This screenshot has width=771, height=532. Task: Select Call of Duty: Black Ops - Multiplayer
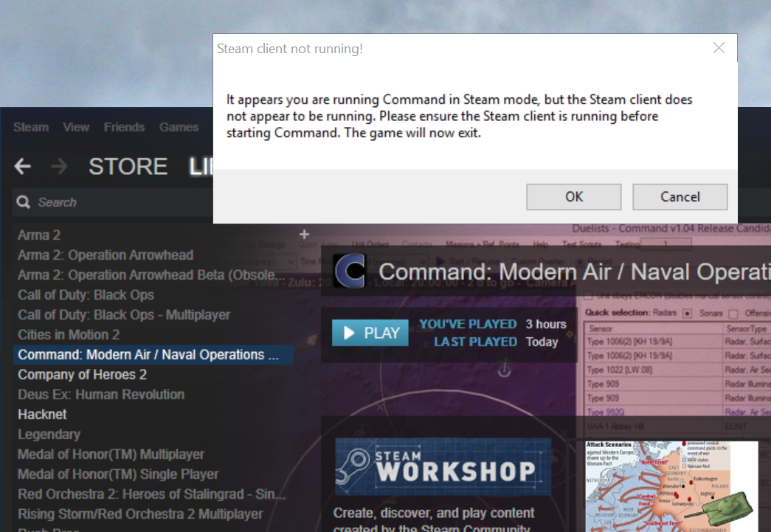click(124, 314)
